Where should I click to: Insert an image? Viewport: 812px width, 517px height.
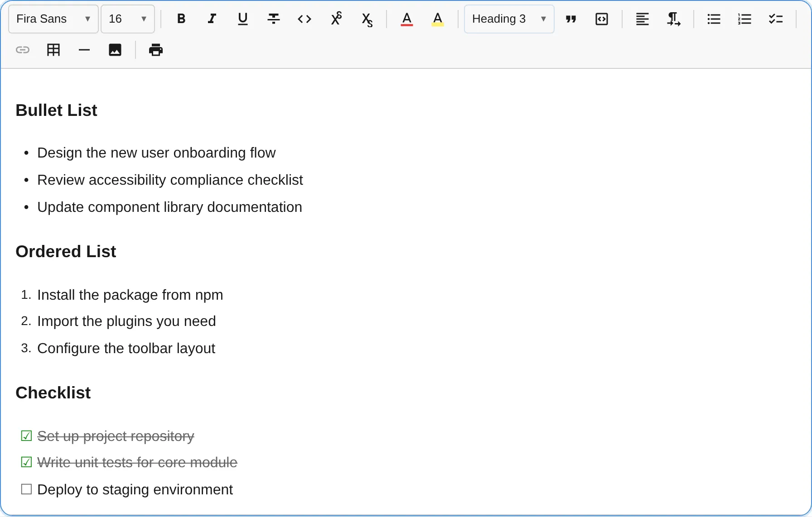tap(115, 50)
